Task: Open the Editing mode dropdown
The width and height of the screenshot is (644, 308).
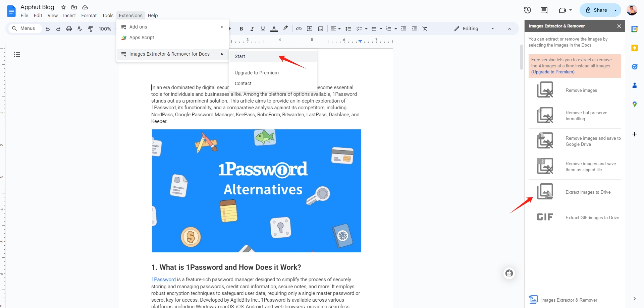Action: point(474,29)
